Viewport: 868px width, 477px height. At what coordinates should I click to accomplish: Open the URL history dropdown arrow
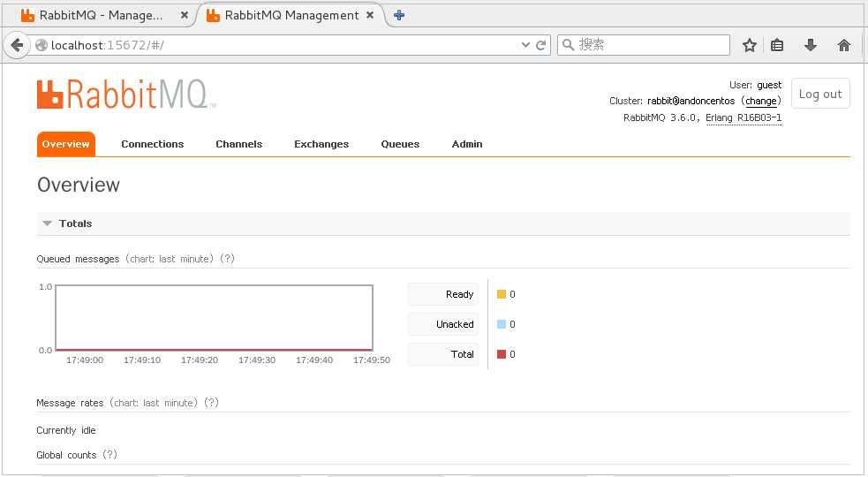point(525,45)
